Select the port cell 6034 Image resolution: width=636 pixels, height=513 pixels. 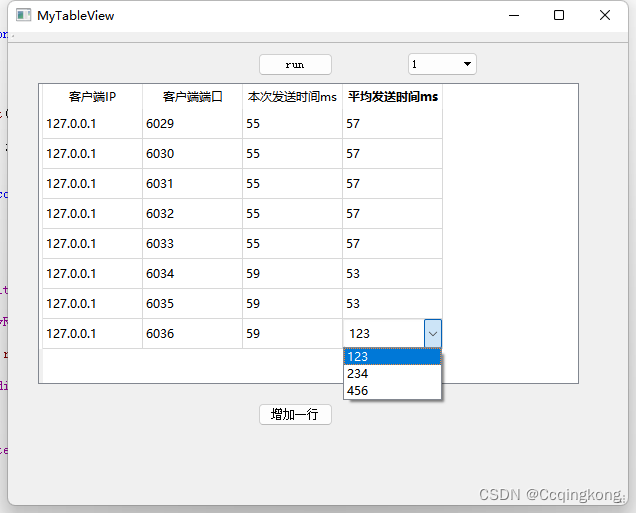coord(193,274)
